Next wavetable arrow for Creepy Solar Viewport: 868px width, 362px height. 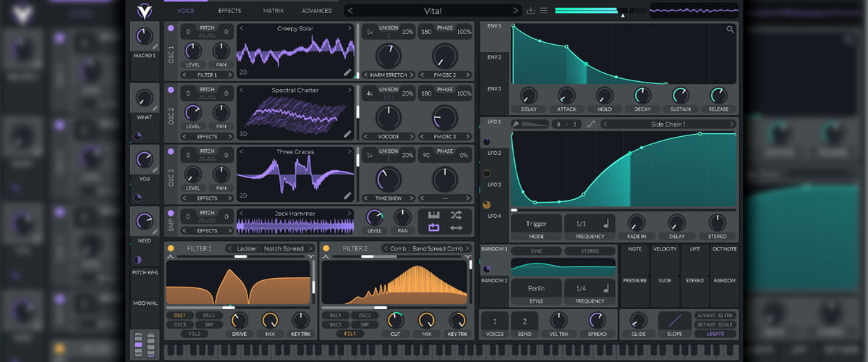click(x=350, y=28)
